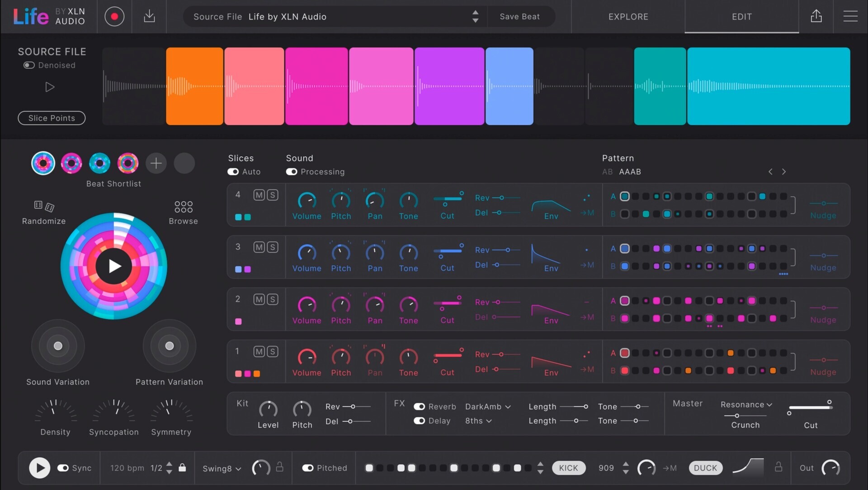Open the DarkAmb reverb type dropdown
This screenshot has width=868, height=490.
(488, 406)
